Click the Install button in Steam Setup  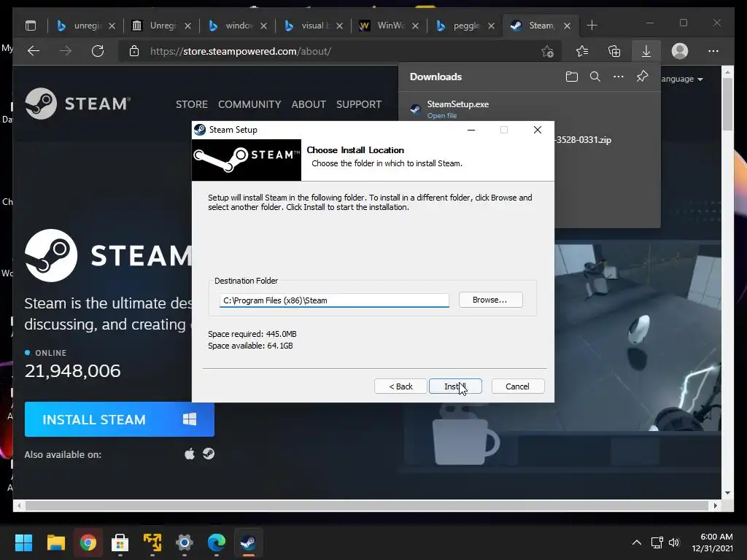tap(455, 386)
